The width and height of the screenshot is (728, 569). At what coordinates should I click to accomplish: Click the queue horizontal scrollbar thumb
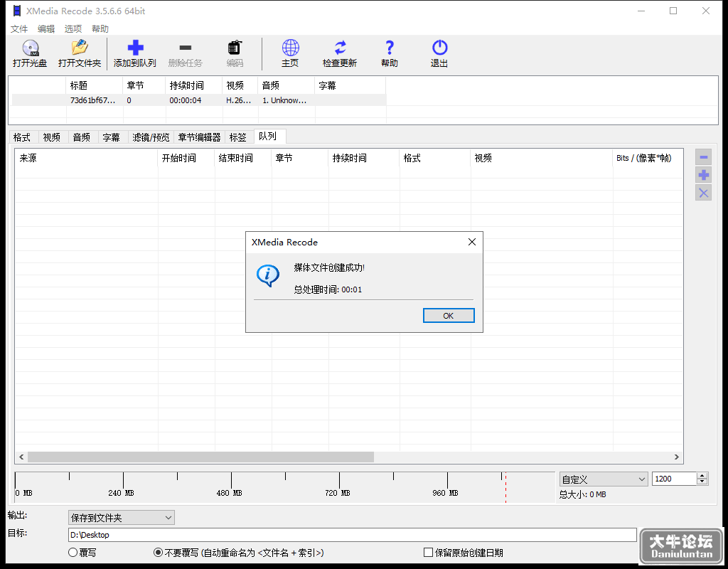[200, 457]
